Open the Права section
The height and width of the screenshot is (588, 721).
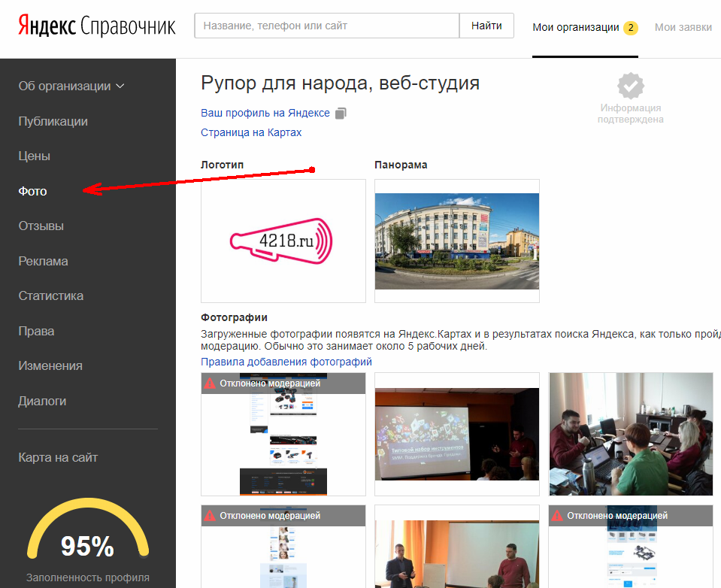[x=36, y=331]
